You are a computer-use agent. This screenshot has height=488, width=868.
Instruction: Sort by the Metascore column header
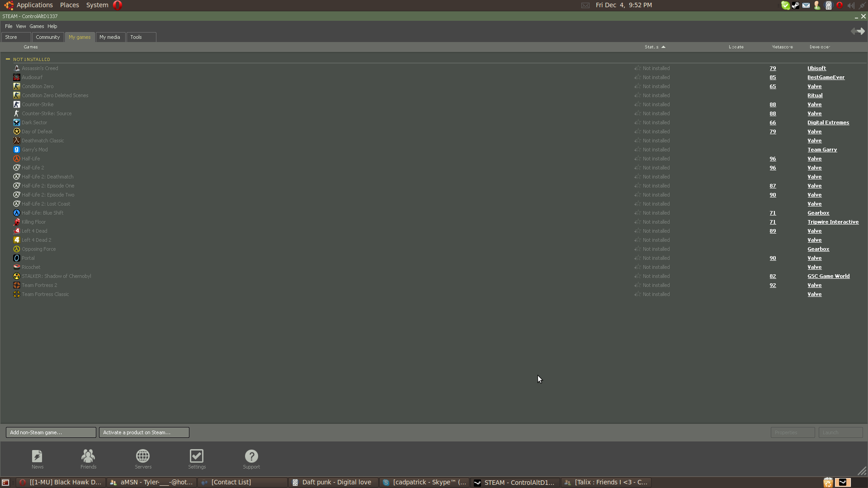[x=782, y=47]
